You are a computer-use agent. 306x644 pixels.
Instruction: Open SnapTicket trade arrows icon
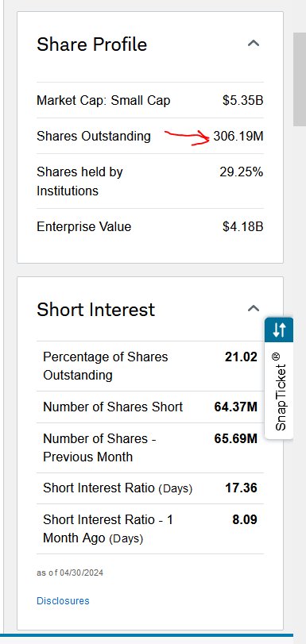click(279, 330)
